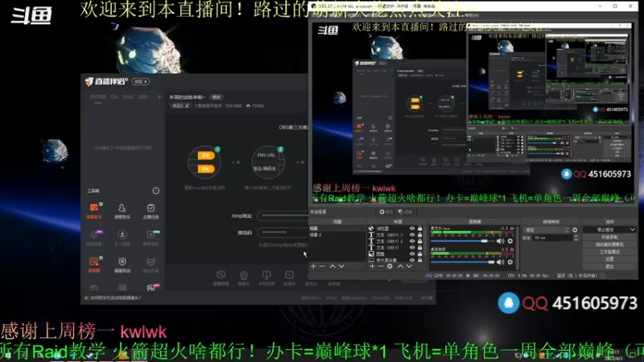Open the 渐变 transition dropdown in OBS
The height and width of the screenshot is (362, 644).
coord(547,230)
